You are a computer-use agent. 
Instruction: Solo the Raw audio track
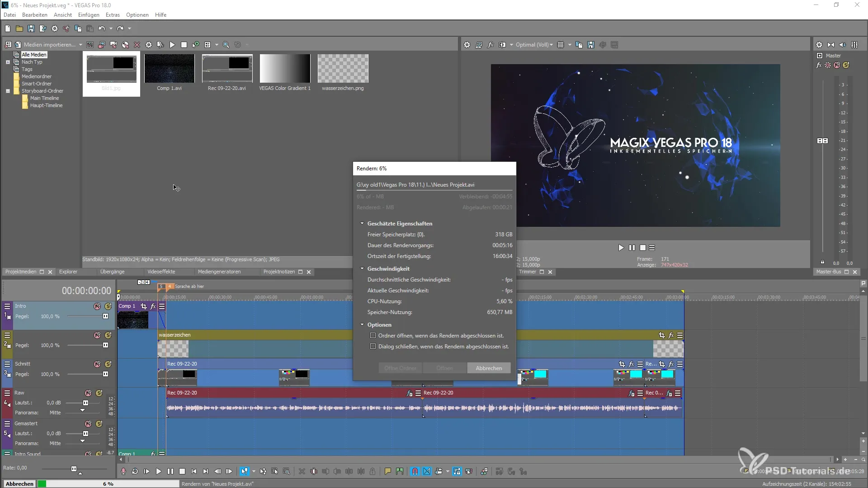click(99, 393)
